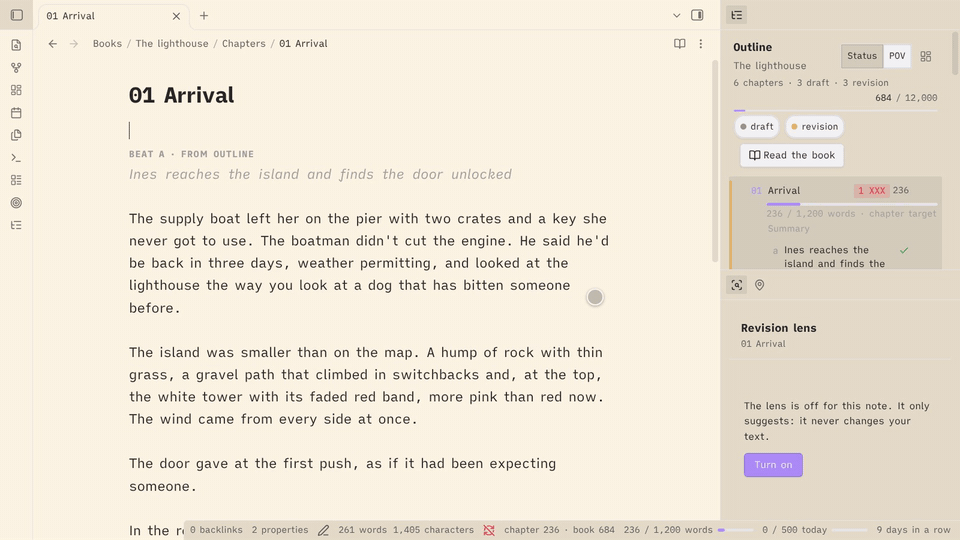This screenshot has width=960, height=540.
Task: Select Status mode in Outline
Action: 862,56
